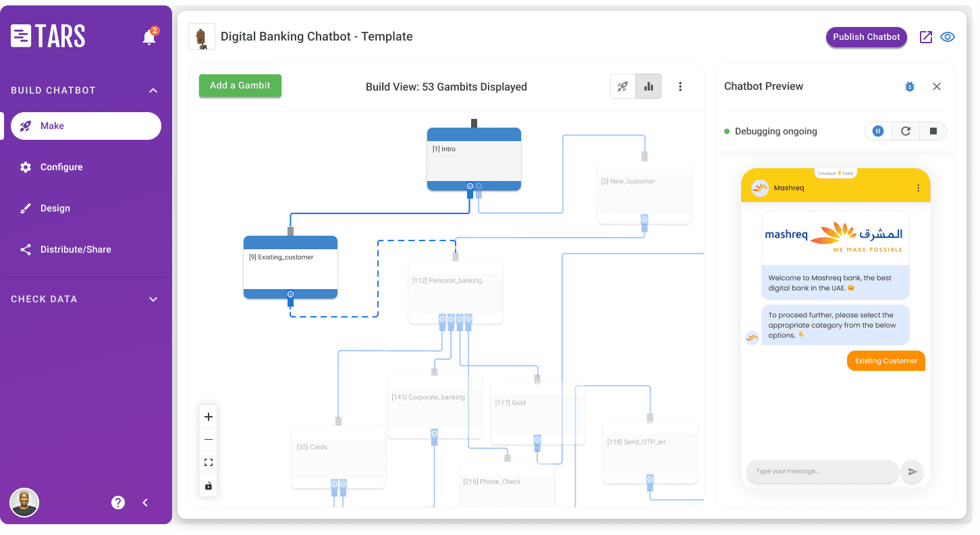Select the [141] Corporate_banking gambit
The height and width of the screenshot is (535, 980).
point(434,407)
